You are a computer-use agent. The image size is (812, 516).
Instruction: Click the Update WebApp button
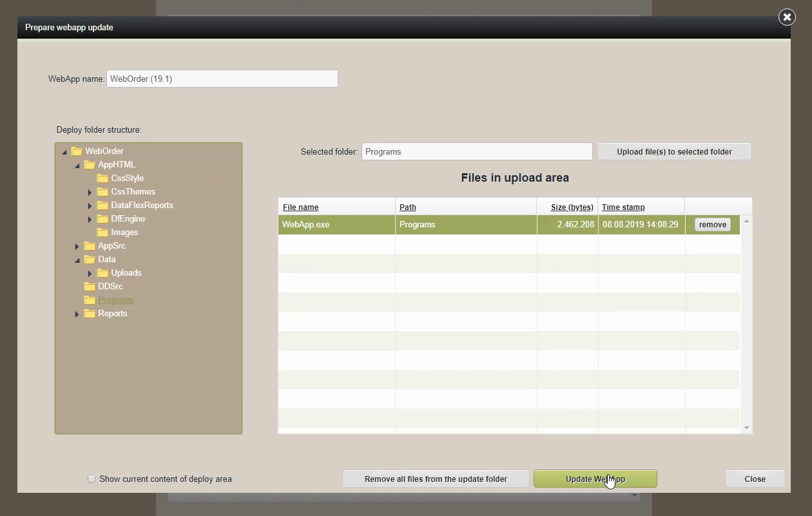click(x=595, y=479)
